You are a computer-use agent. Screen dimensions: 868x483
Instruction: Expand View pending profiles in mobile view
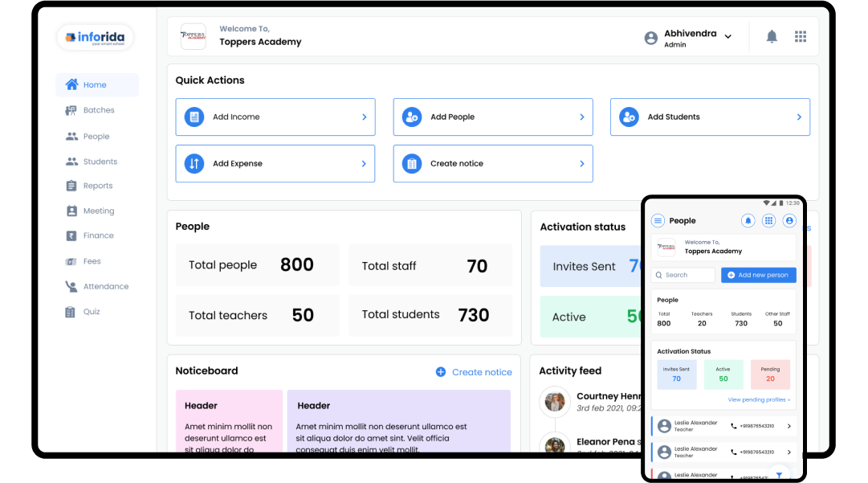[759, 399]
